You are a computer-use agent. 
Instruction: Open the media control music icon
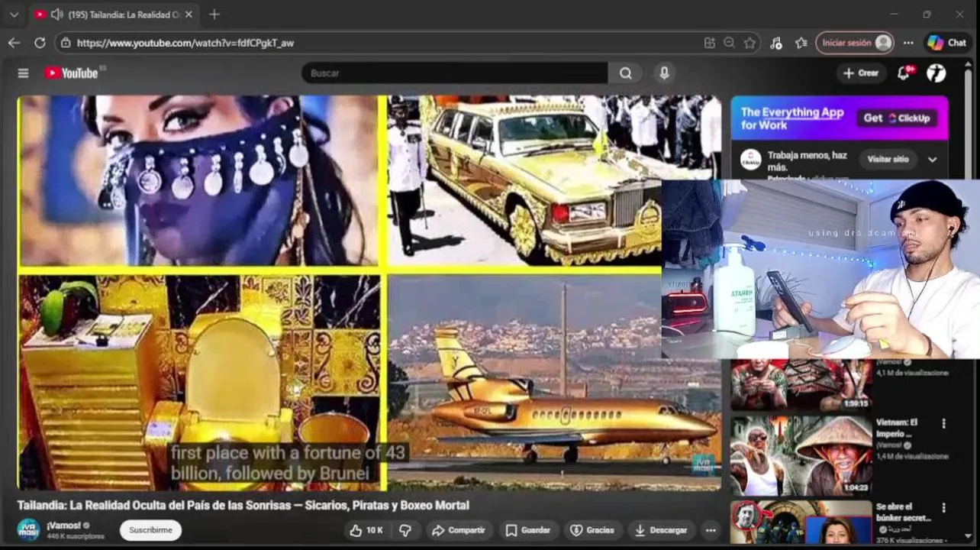776,43
